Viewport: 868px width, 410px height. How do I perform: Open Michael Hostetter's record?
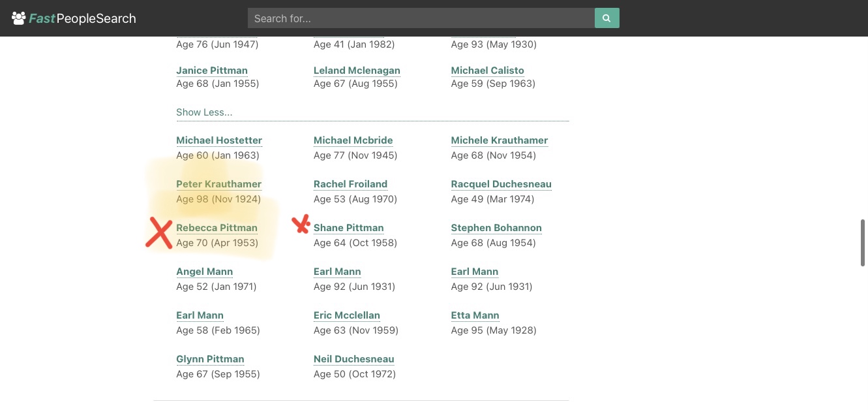pos(219,140)
